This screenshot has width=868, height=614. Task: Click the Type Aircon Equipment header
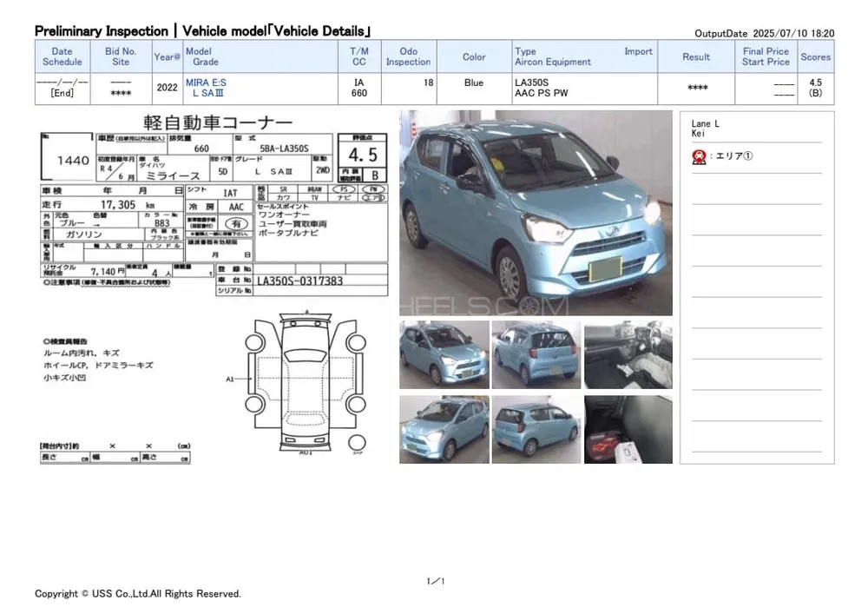coord(552,56)
